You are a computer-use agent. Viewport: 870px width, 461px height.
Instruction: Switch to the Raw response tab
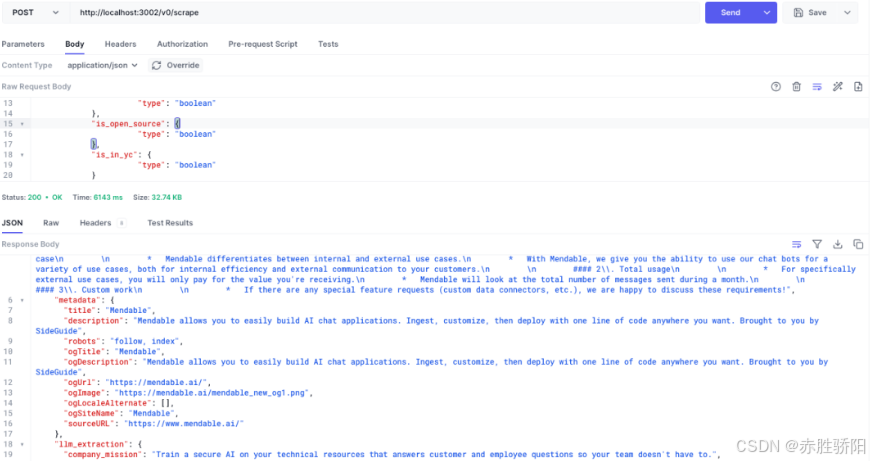[51, 222]
